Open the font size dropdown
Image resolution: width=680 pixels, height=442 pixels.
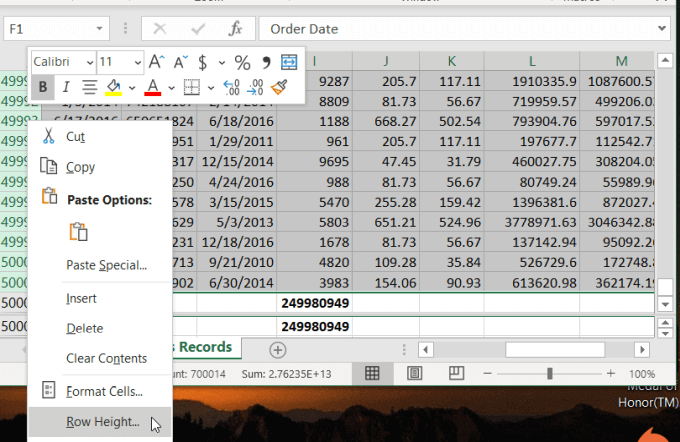click(x=133, y=62)
